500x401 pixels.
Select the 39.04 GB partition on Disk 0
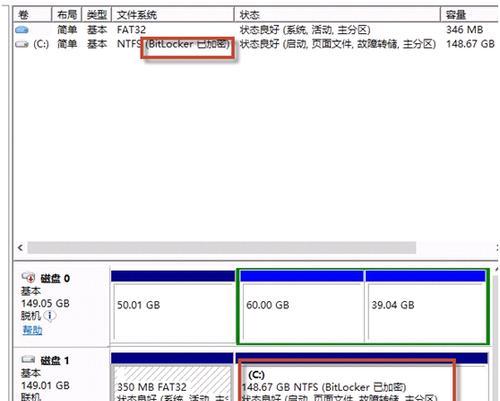(426, 307)
